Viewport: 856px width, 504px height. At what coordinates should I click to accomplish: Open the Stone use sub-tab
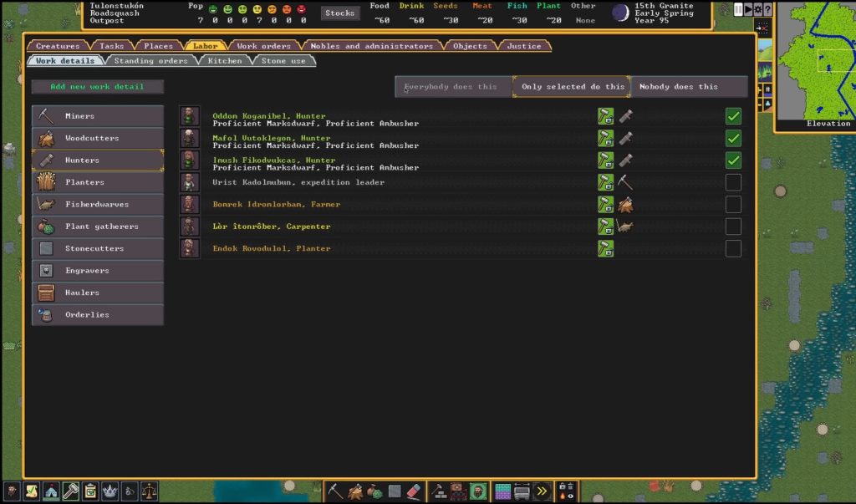(x=283, y=61)
